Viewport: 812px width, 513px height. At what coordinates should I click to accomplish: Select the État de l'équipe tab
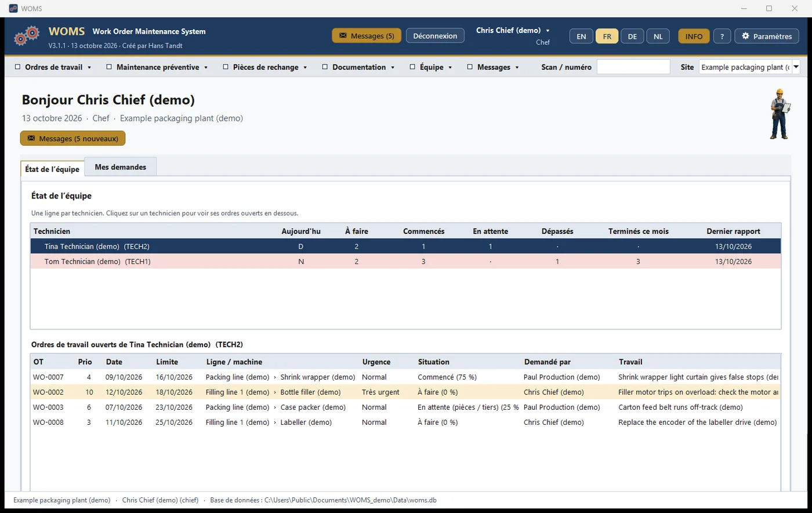(52, 169)
